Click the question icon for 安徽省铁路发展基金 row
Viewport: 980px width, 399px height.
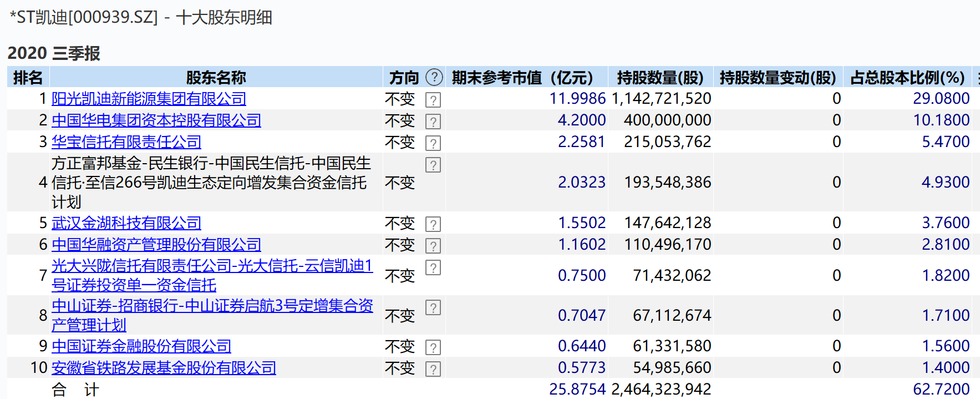pos(433,369)
